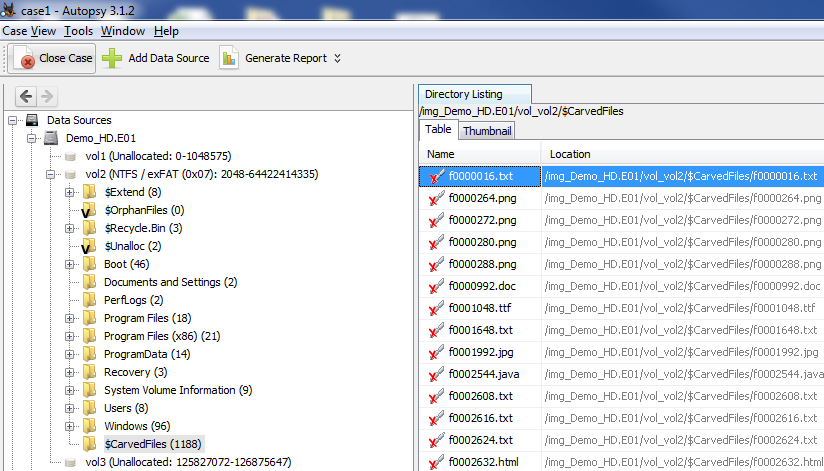Sort by the Name column header

coord(480,154)
